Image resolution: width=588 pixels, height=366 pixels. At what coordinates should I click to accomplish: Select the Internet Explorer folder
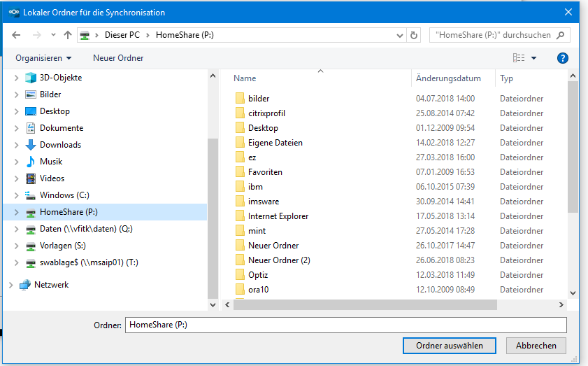coord(278,216)
